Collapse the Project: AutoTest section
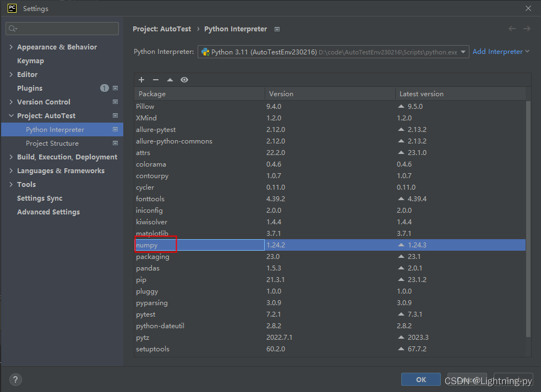541x392 pixels. click(x=11, y=116)
